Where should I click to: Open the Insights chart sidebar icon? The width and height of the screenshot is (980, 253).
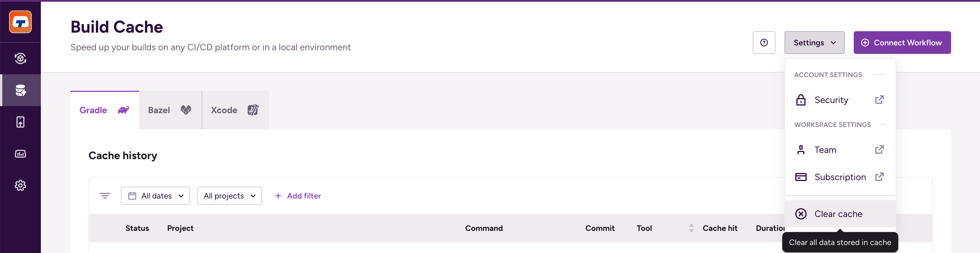pyautogui.click(x=20, y=154)
